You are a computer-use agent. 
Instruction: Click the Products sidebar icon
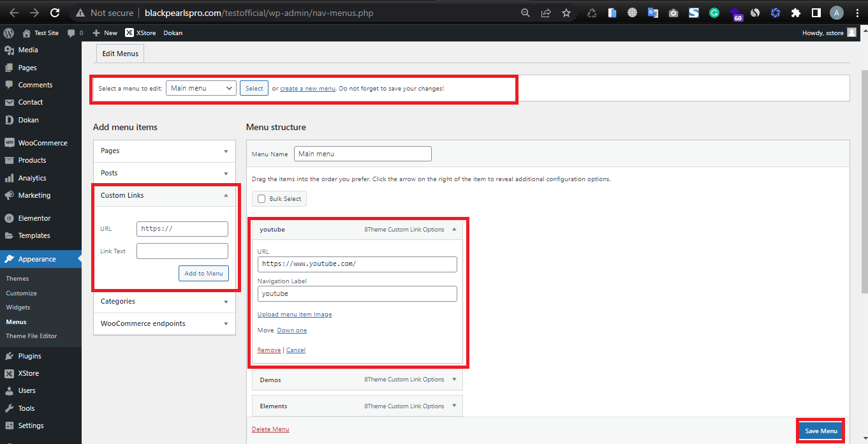click(9, 160)
